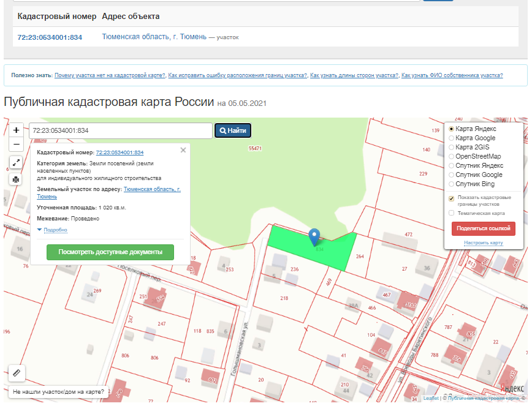Click parcel labeled 140 on map

pyautogui.click(x=426, y=150)
